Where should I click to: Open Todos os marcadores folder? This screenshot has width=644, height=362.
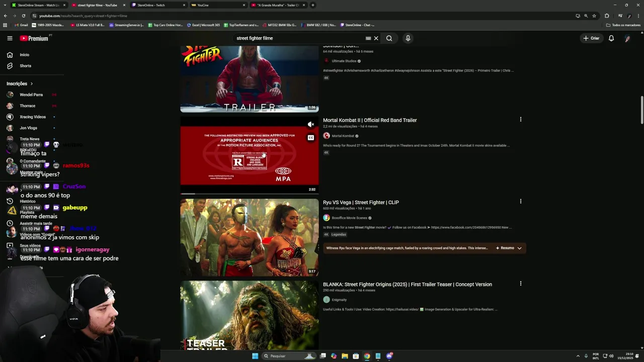pos(623,25)
